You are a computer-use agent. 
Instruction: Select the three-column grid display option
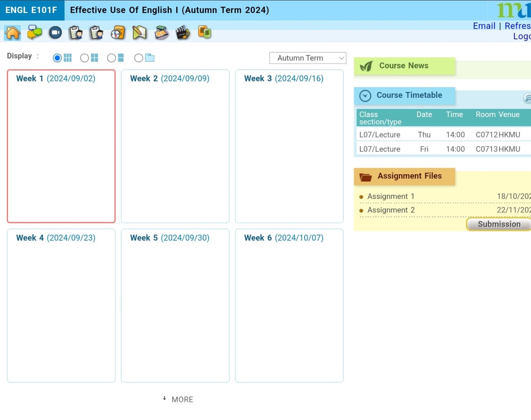click(x=58, y=58)
